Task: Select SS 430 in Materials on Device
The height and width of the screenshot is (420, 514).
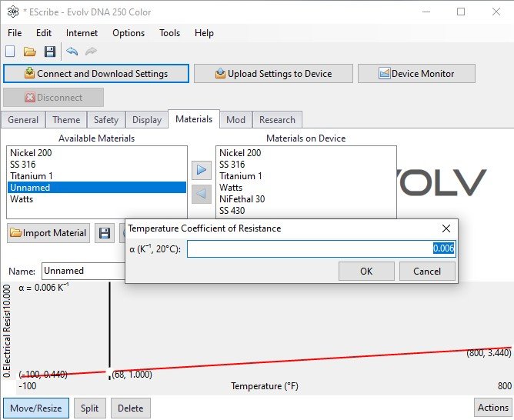Action: (305, 211)
